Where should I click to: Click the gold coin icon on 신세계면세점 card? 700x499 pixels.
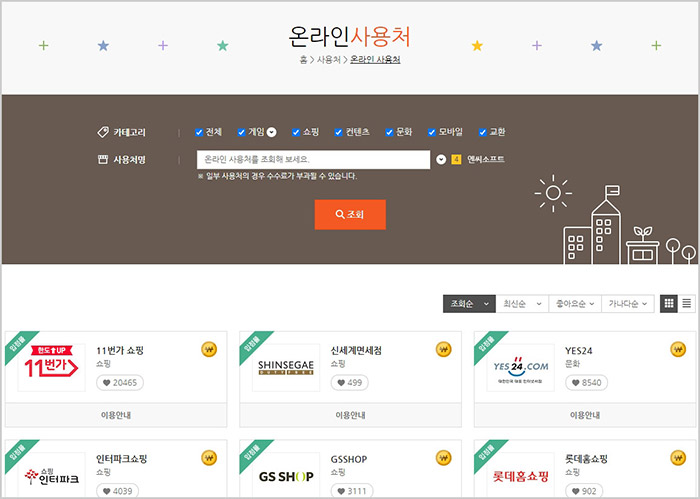click(x=443, y=349)
